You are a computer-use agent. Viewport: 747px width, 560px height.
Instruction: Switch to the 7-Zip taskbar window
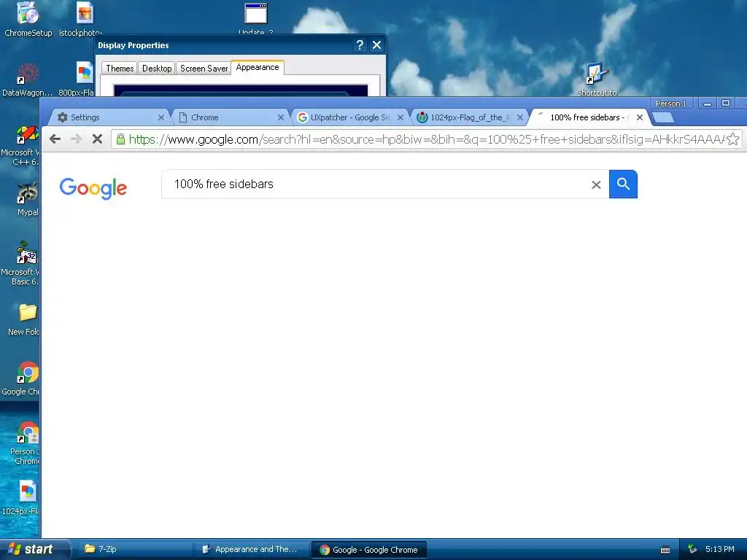coord(136,549)
